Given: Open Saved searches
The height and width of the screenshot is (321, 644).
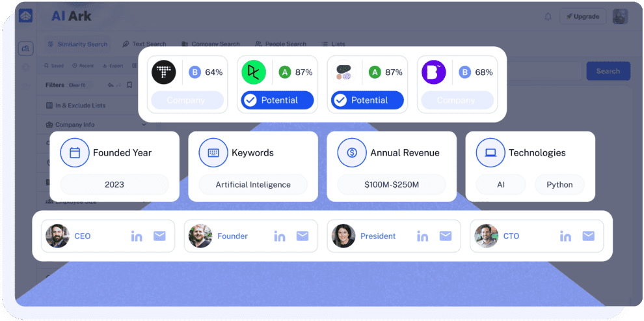Looking at the screenshot, I should [54, 66].
